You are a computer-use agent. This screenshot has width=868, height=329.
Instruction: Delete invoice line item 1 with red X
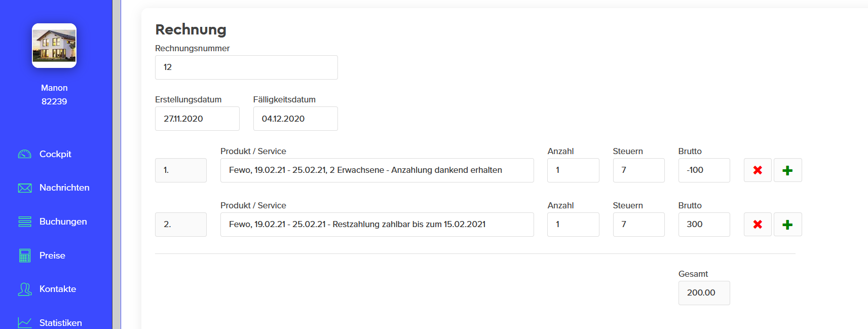point(758,170)
